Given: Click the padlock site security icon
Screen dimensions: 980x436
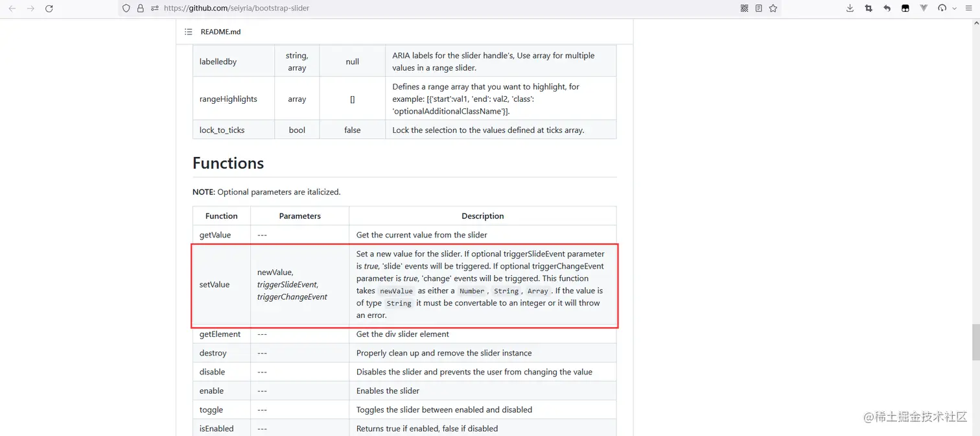Looking at the screenshot, I should 140,8.
